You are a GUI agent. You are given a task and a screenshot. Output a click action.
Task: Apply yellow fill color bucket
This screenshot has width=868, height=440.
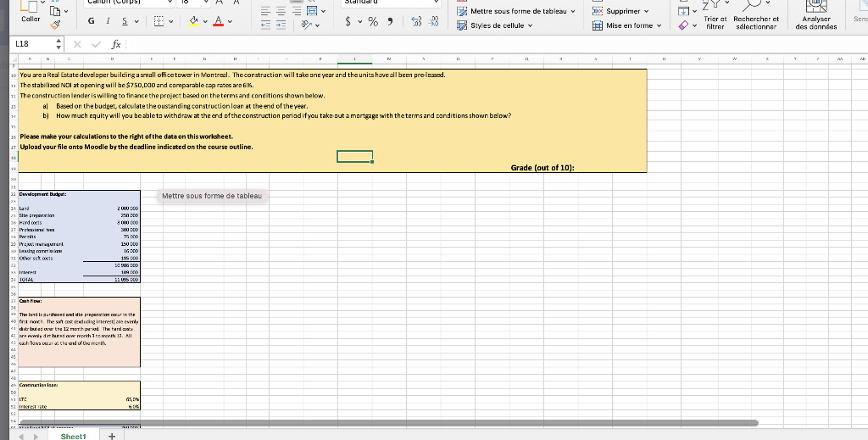point(193,21)
